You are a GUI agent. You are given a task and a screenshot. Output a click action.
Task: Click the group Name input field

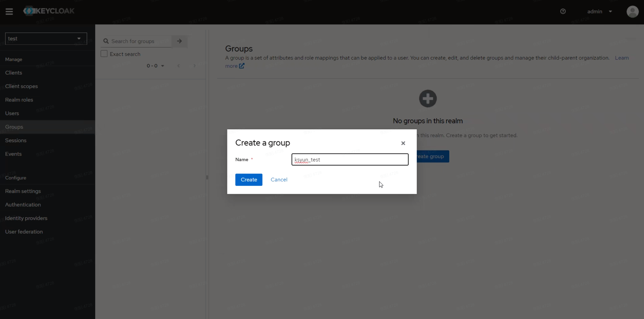pos(350,159)
